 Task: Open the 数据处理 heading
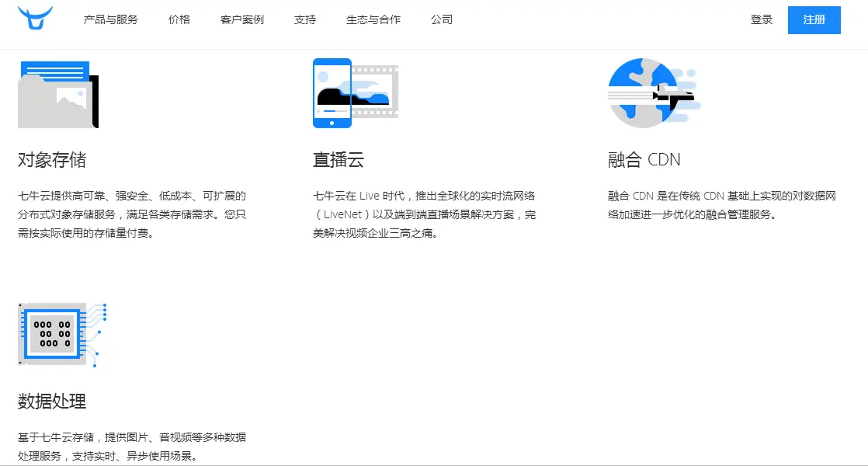point(52,402)
